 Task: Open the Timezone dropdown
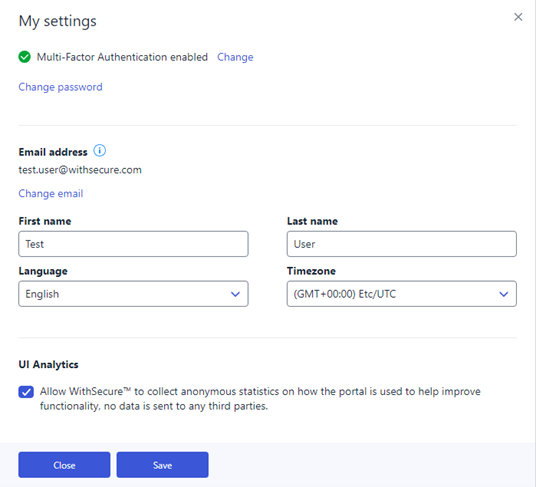tap(402, 294)
